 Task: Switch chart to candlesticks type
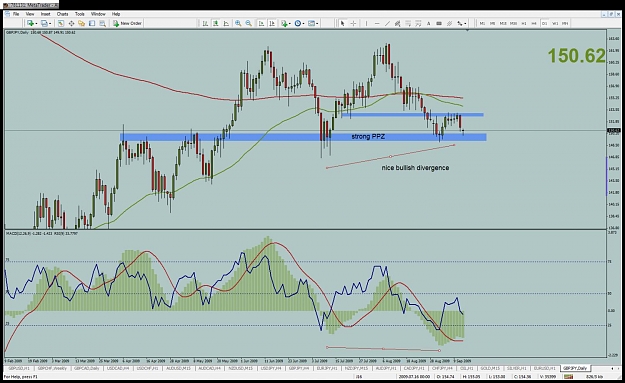[x=216, y=24]
